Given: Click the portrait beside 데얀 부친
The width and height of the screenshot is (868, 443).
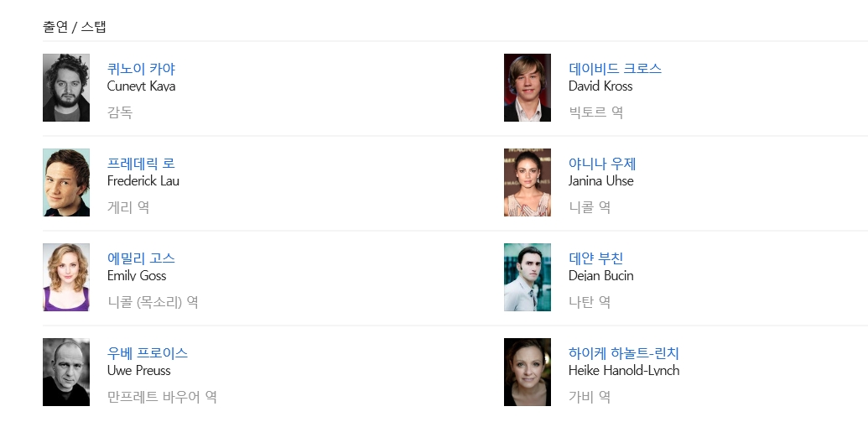Looking at the screenshot, I should click(528, 278).
